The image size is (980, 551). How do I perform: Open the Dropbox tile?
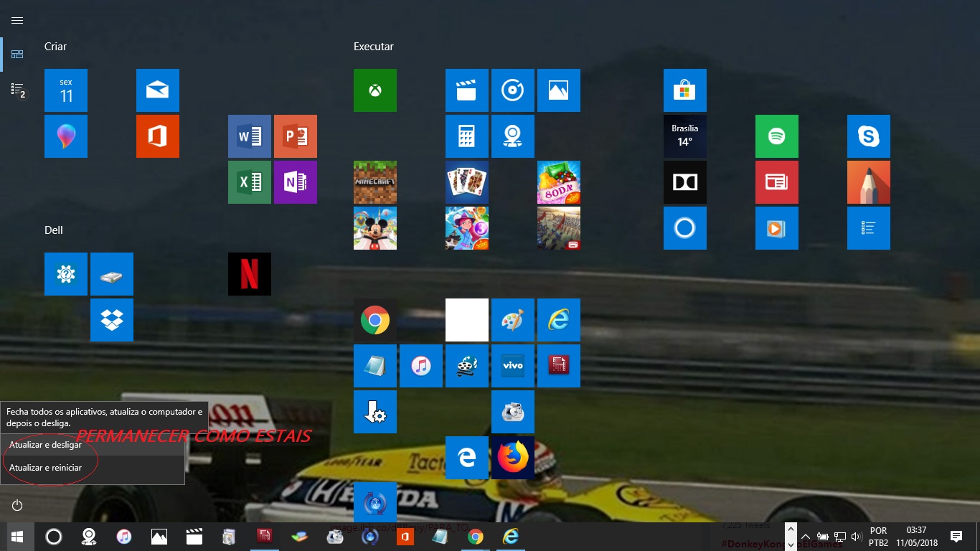pos(112,320)
